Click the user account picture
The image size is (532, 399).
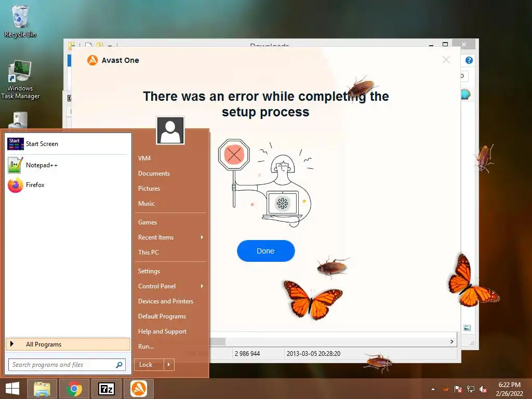coord(170,130)
